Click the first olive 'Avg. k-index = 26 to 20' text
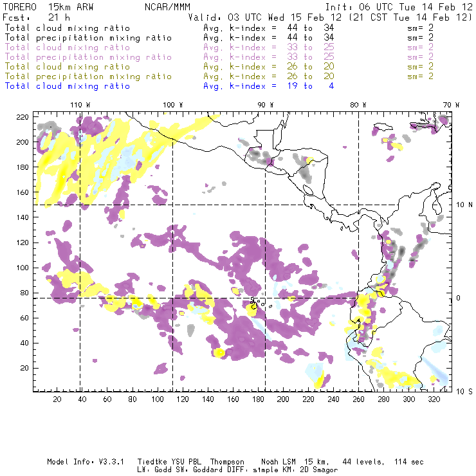The image size is (476, 476). [x=269, y=67]
